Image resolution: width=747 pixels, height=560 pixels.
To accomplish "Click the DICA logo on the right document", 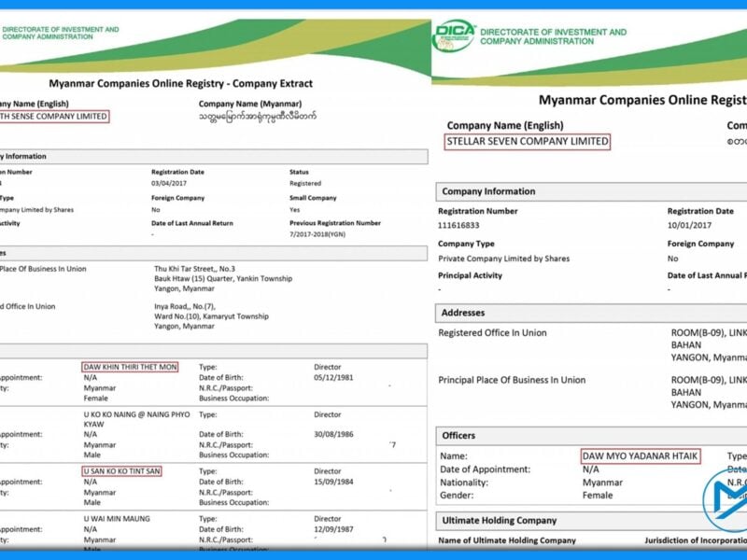I will (454, 35).
